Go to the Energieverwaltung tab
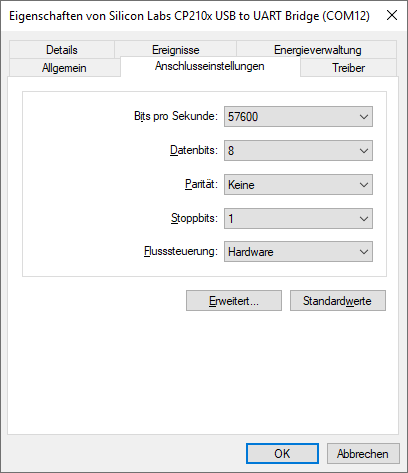The width and height of the screenshot is (408, 473). click(317, 50)
